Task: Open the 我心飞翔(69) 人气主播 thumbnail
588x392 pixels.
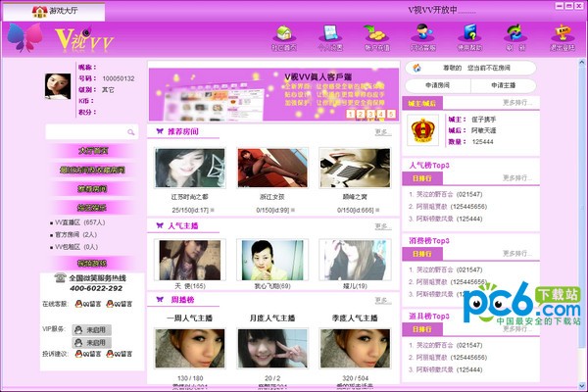Action: (272, 260)
